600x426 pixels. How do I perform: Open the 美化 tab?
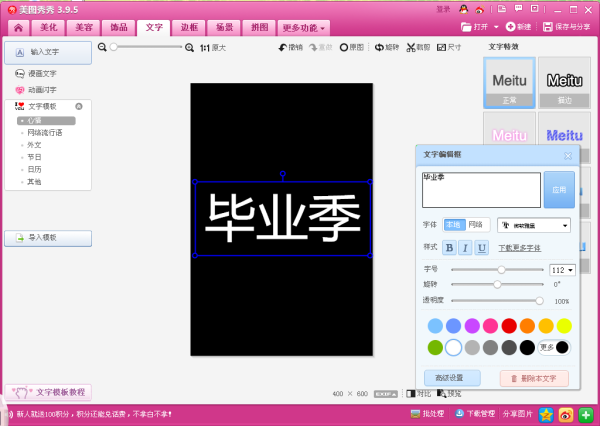[49, 28]
